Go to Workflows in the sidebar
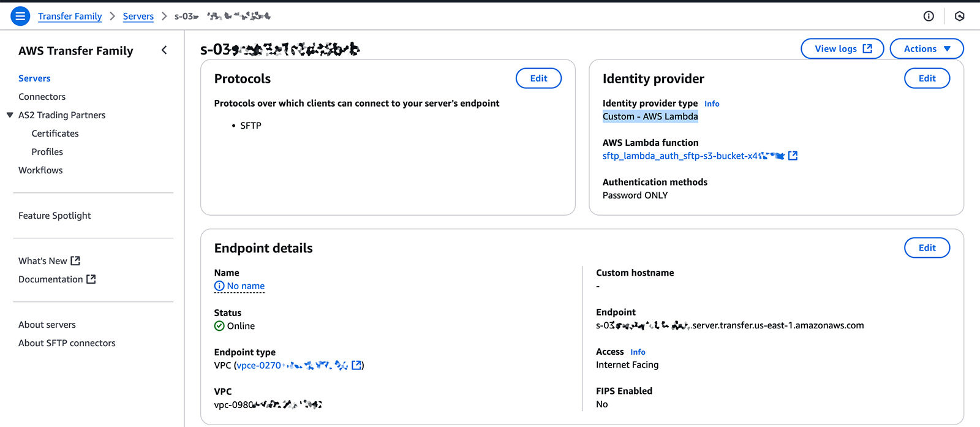The image size is (980, 427). click(x=40, y=170)
